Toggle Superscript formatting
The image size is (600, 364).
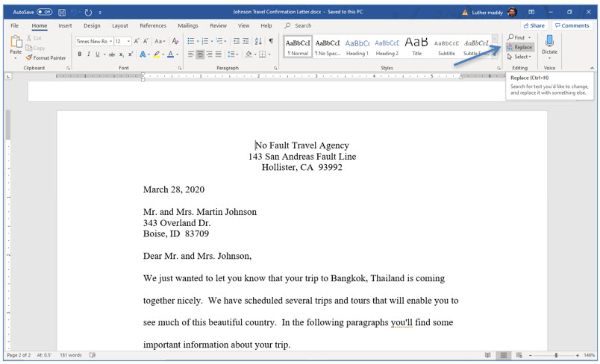click(131, 54)
